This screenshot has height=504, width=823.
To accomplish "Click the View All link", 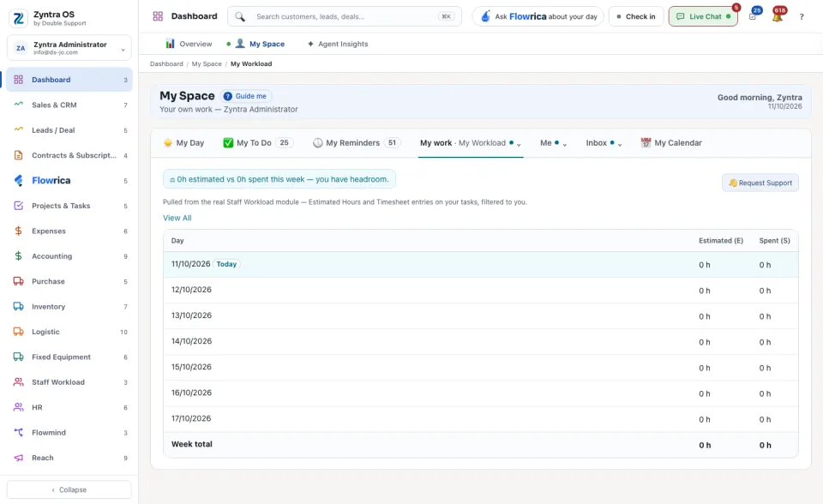I will click(177, 218).
